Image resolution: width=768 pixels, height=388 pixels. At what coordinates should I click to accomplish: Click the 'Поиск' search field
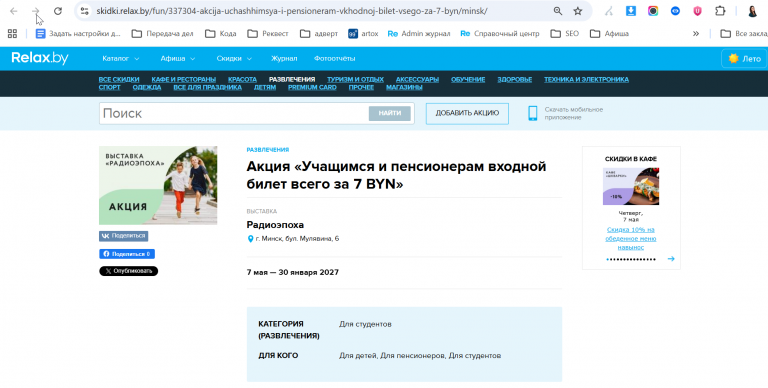tap(234, 113)
